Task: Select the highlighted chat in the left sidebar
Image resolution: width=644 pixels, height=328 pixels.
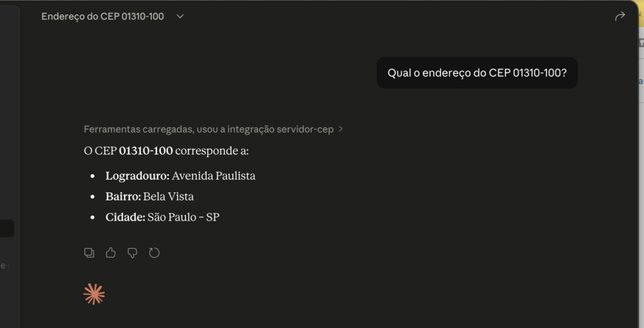Action: [7, 228]
